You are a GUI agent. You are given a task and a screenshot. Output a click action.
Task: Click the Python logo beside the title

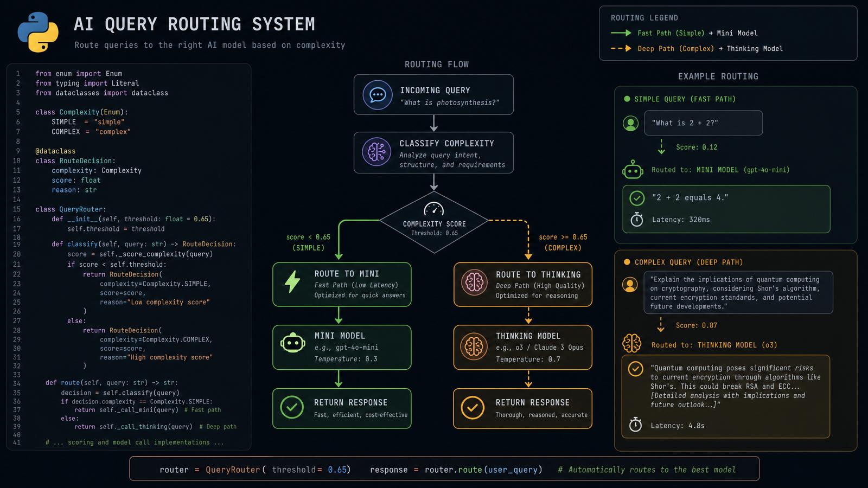tap(38, 33)
